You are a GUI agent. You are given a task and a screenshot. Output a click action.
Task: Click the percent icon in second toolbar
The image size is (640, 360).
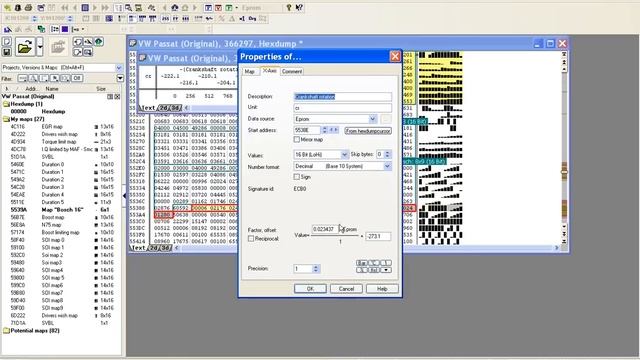pos(222,18)
